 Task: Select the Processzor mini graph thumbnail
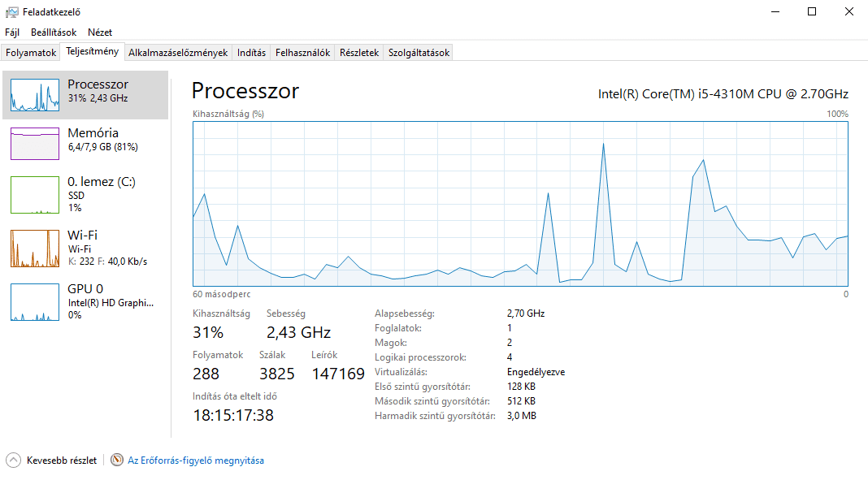(35, 95)
